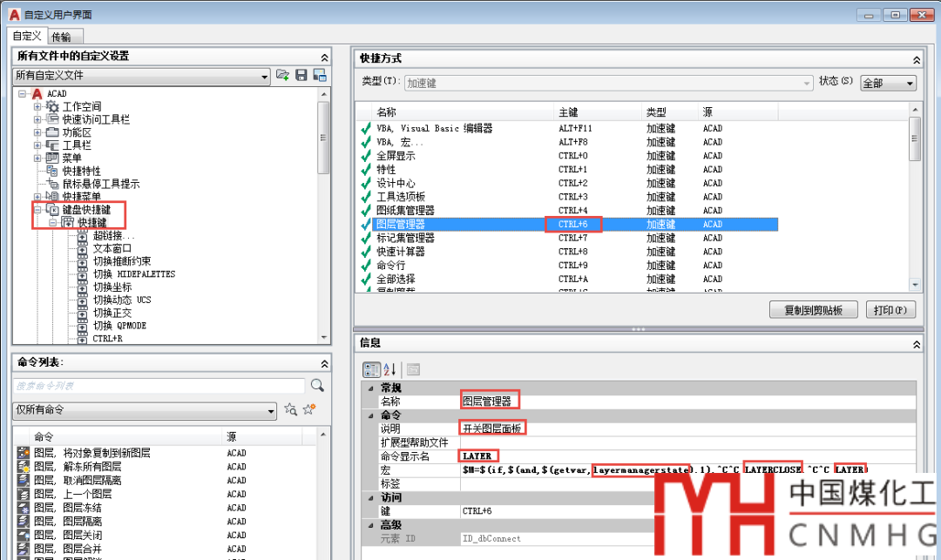Click the 打印(P) button
This screenshot has width=941, height=560.
(890, 310)
